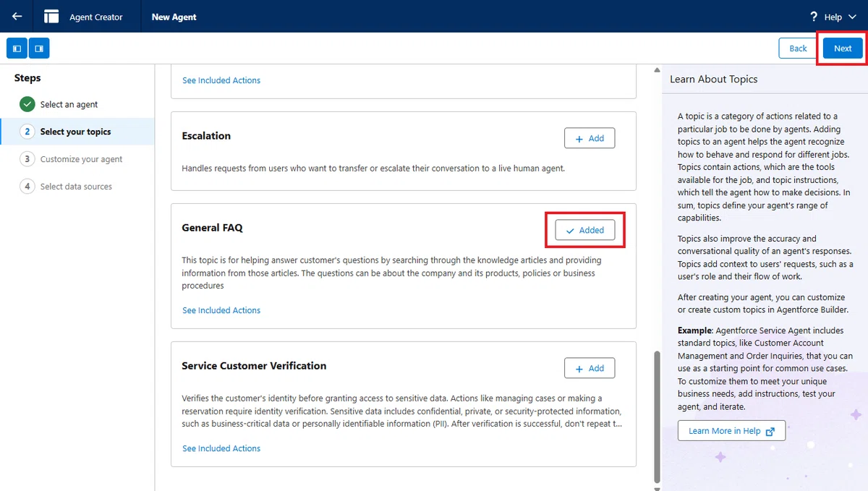The image size is (868, 491).
Task: Expand the Help dropdown chevron
Action: pyautogui.click(x=852, y=17)
